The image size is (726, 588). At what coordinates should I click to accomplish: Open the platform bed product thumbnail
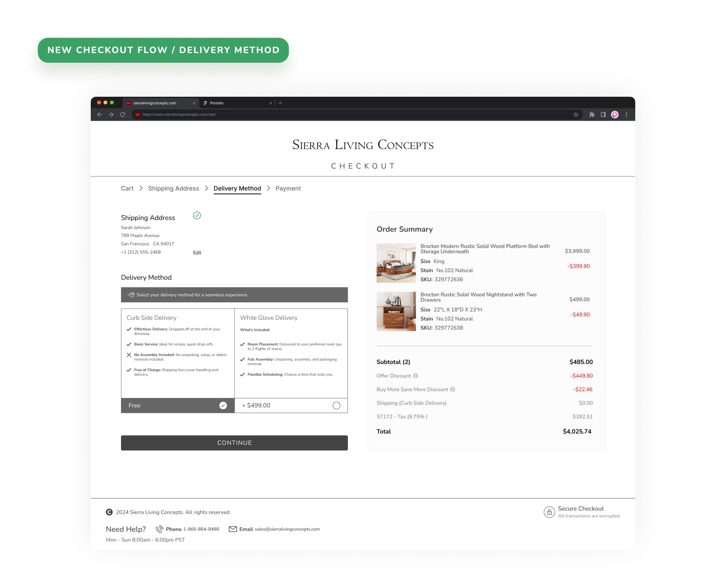[x=396, y=263]
